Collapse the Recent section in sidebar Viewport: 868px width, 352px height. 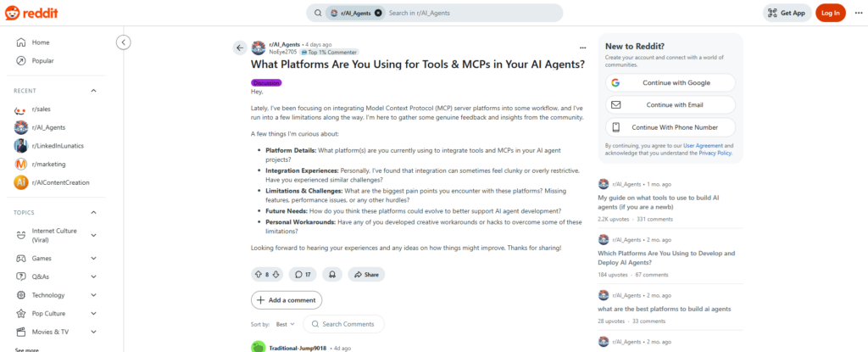click(93, 90)
